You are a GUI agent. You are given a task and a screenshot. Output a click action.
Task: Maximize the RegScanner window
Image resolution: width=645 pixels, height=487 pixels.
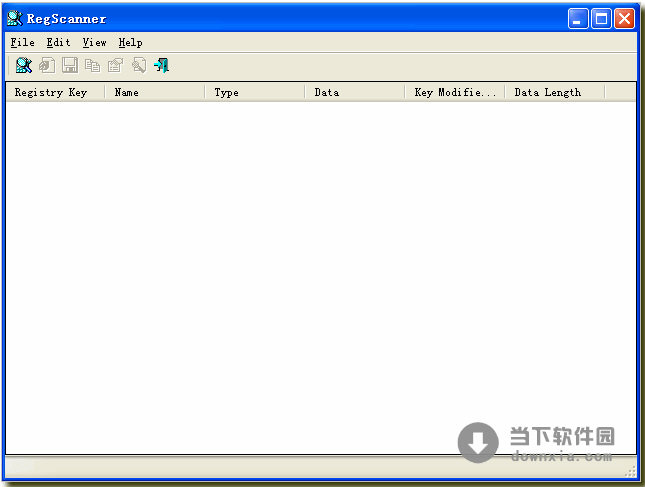(x=601, y=18)
